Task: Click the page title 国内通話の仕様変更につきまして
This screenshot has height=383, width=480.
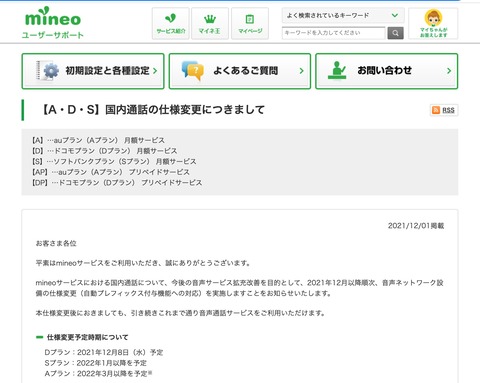Action: [152, 109]
